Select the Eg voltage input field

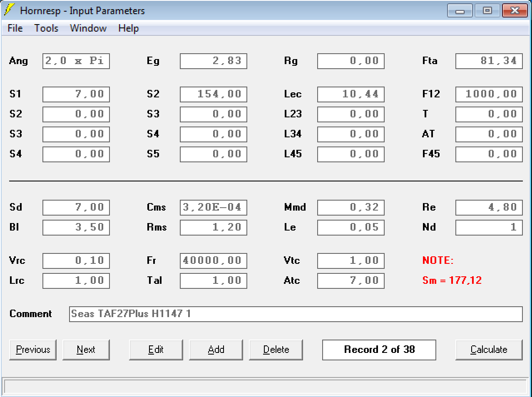click(213, 61)
